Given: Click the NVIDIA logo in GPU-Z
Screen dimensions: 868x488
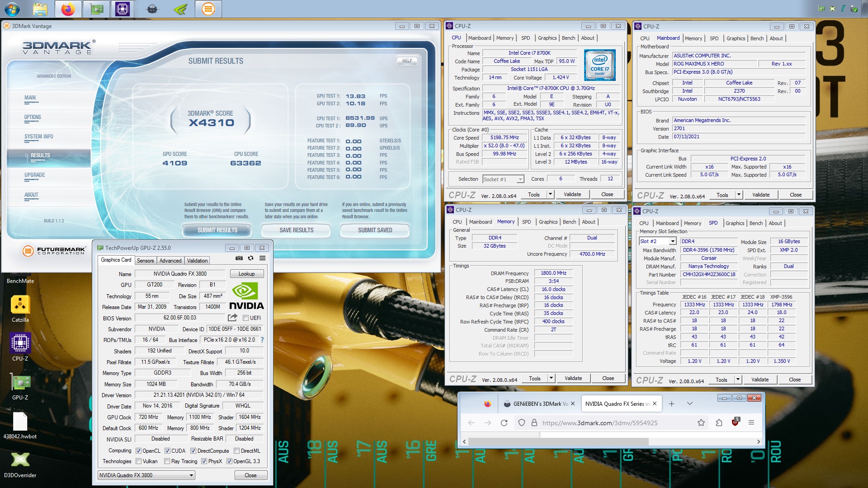Looking at the screenshot, I should coord(246,296).
